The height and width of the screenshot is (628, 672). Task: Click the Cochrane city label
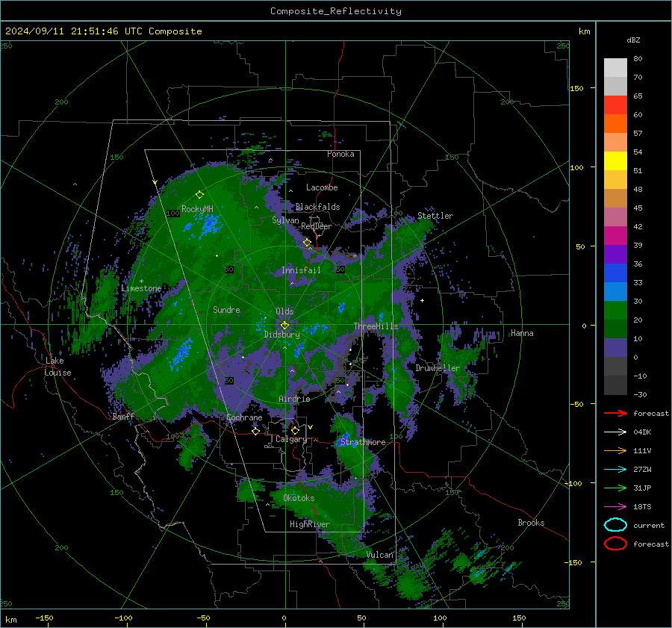tap(244, 417)
